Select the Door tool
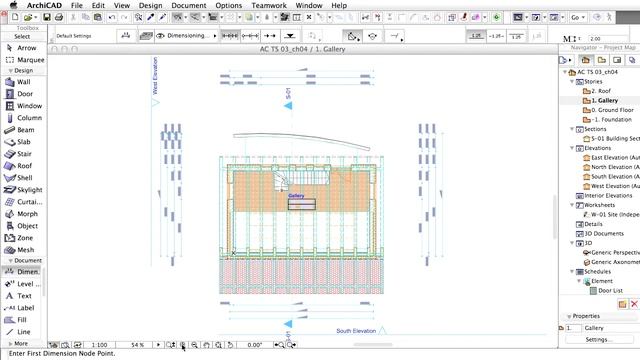Screen dimensions: 640x360 pyautogui.click(x=23, y=94)
